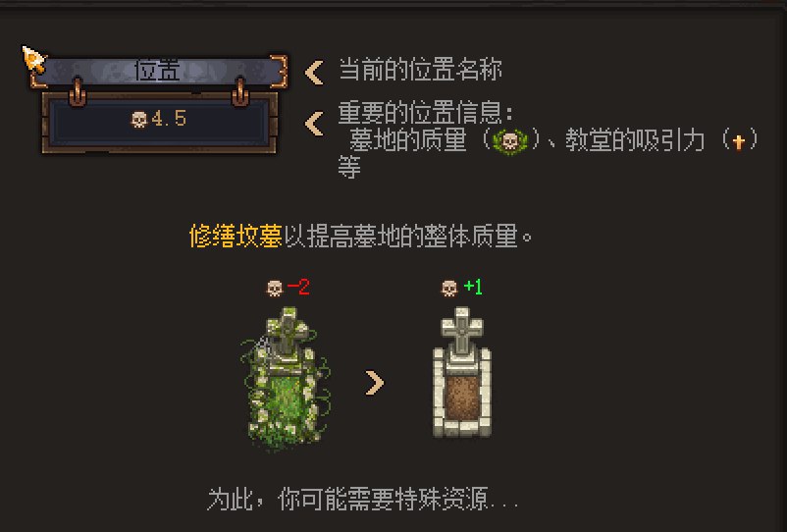
Task: Click the 当前的位置名称 description text
Action: pos(420,70)
